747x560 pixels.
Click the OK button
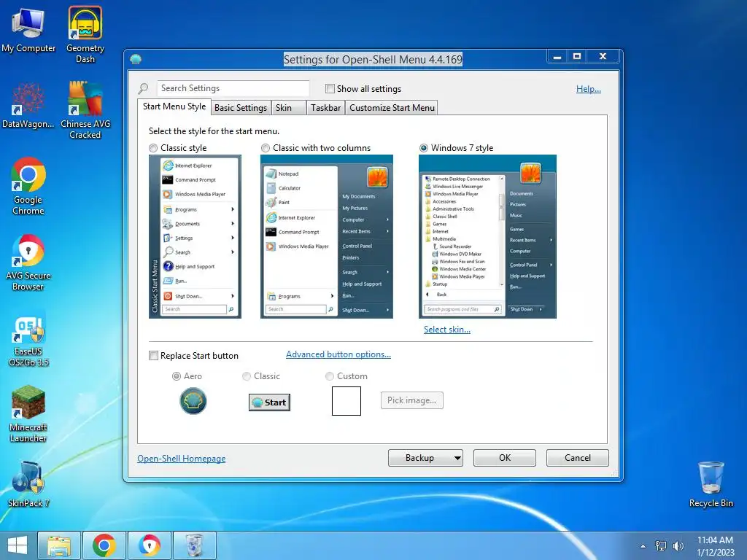click(505, 458)
